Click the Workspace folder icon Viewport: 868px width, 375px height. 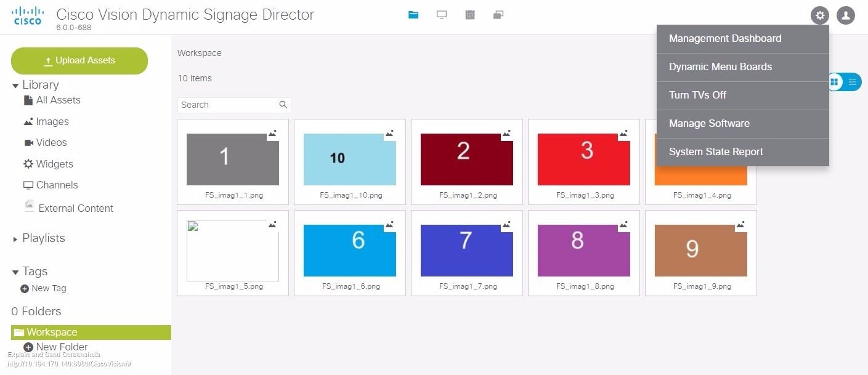tap(19, 333)
